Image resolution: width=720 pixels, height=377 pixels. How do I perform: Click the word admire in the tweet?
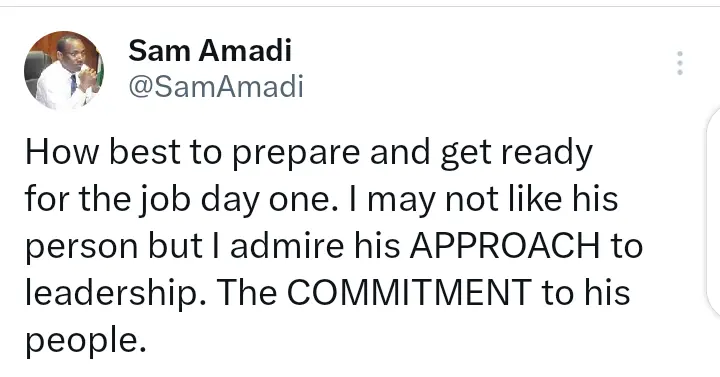pos(287,245)
